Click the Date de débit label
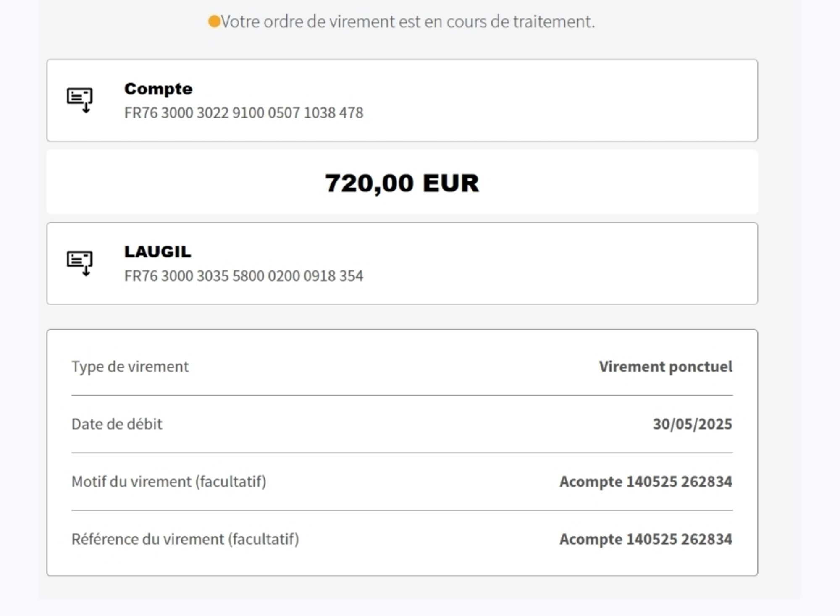 click(x=117, y=424)
